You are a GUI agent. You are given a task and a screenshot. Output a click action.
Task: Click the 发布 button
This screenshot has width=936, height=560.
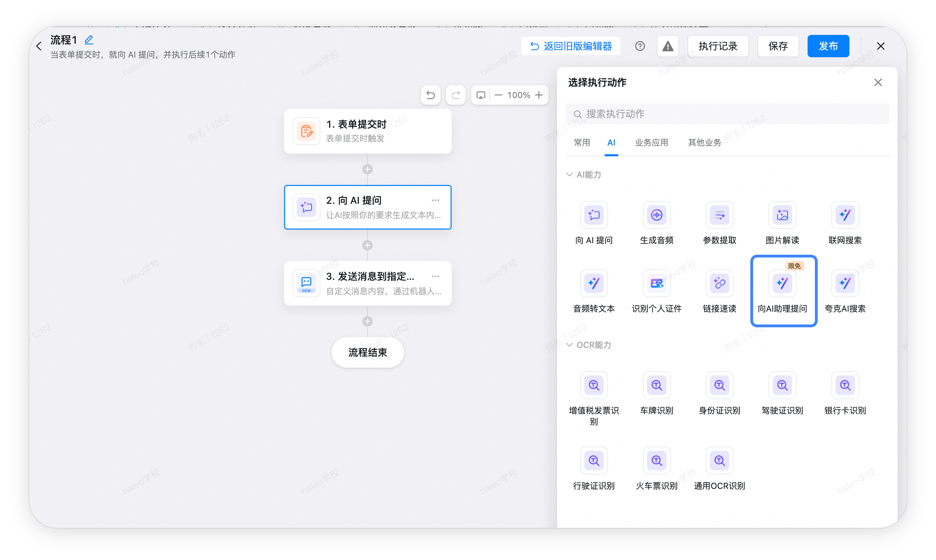pos(828,46)
